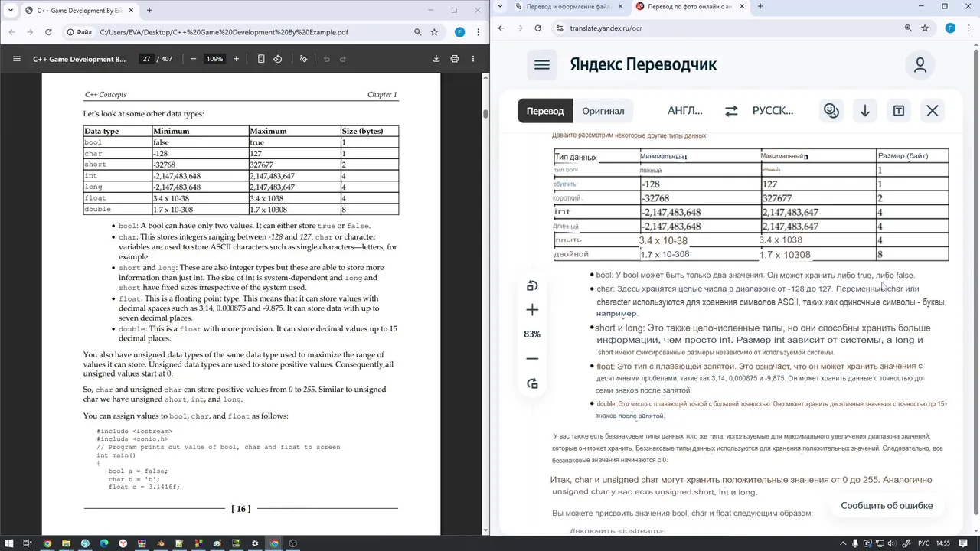Open the Yandex Translate hamburger menu
Image resolution: width=980 pixels, height=551 pixels.
(x=542, y=65)
